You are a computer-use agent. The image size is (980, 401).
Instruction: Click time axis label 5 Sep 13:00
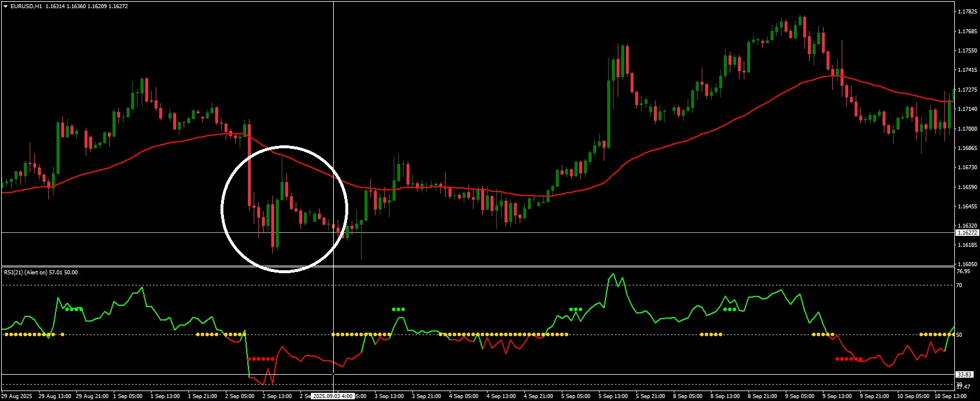[614, 396]
